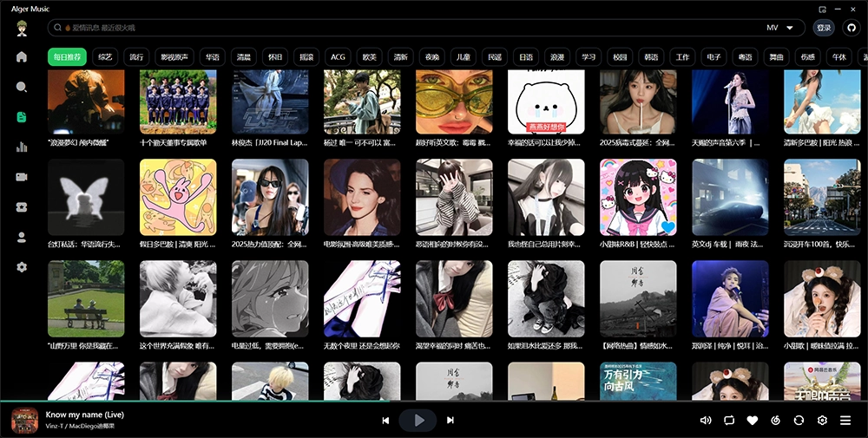The width and height of the screenshot is (868, 438).
Task: Toggle the repeat play mode icon
Action: point(729,421)
